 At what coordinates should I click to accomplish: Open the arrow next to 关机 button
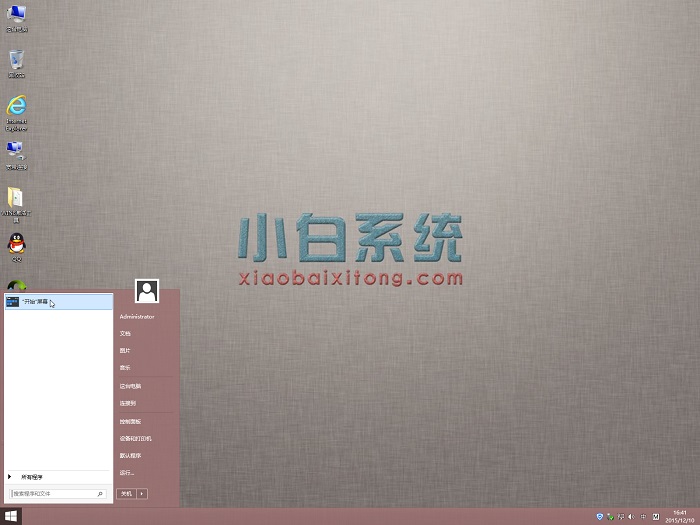tap(143, 493)
